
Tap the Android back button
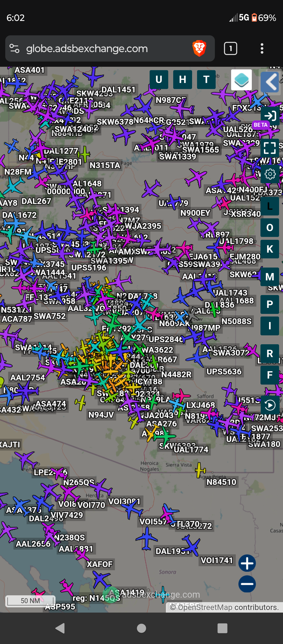tap(60, 628)
